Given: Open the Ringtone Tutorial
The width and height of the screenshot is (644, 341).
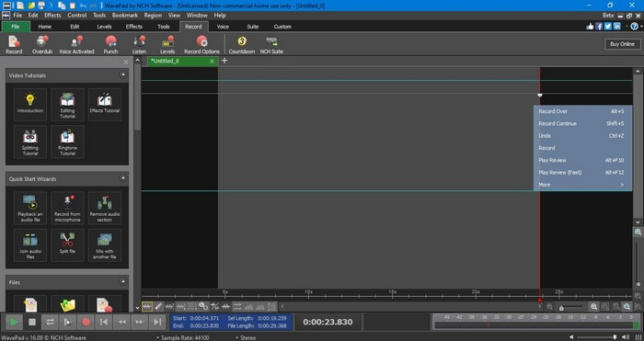Looking at the screenshot, I should click(x=67, y=142).
